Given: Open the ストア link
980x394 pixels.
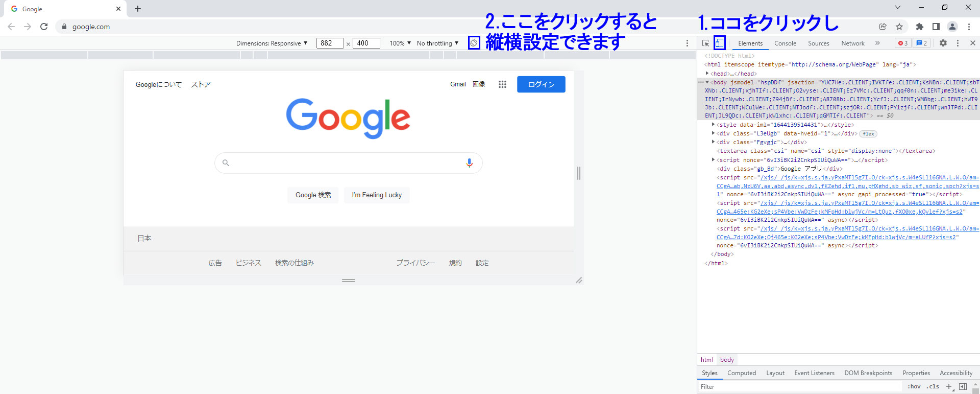Looking at the screenshot, I should tap(201, 84).
